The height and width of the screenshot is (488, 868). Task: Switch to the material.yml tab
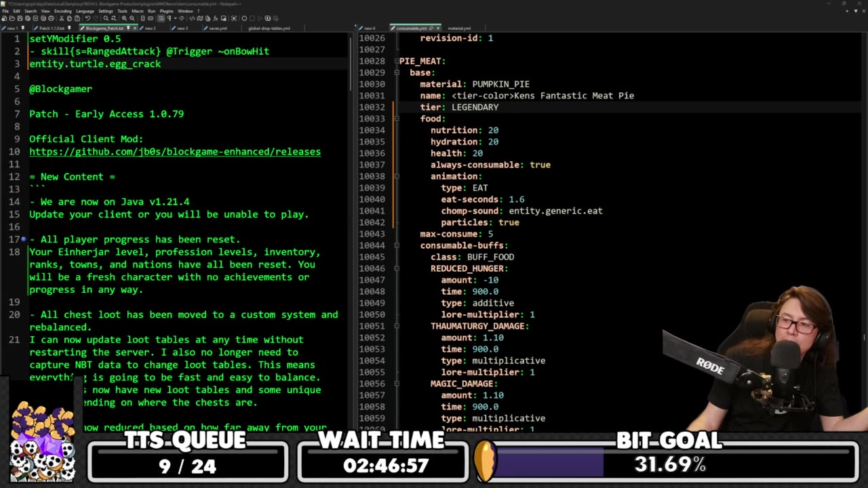coord(459,28)
